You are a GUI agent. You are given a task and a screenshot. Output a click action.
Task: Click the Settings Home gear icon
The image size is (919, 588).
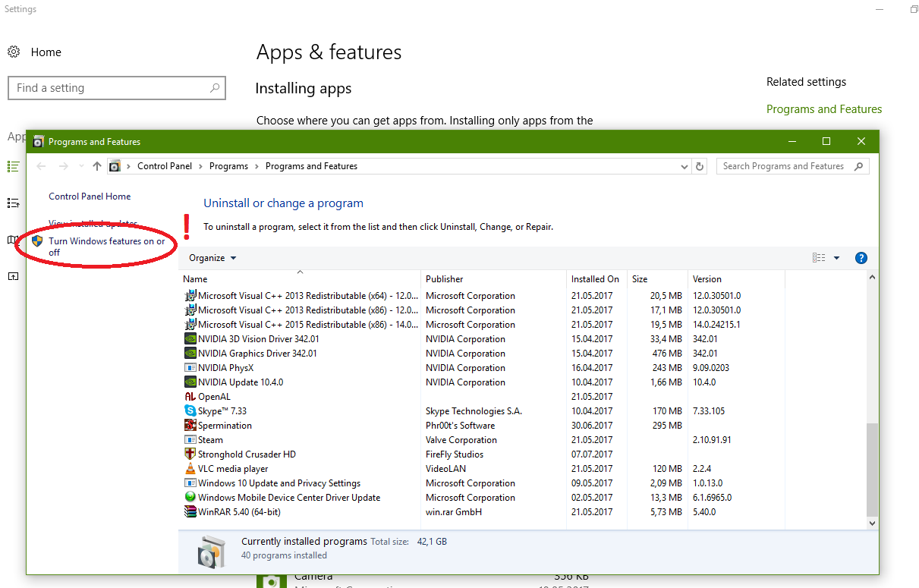tap(14, 52)
